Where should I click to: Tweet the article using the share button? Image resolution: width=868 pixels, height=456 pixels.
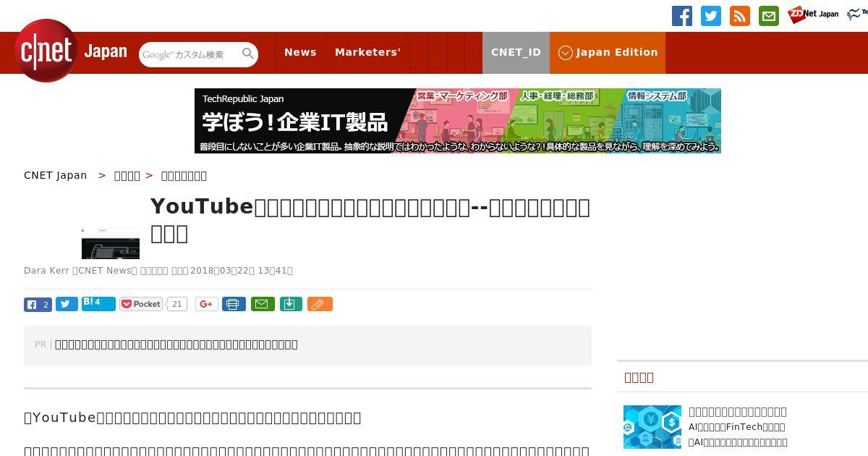tap(67, 305)
